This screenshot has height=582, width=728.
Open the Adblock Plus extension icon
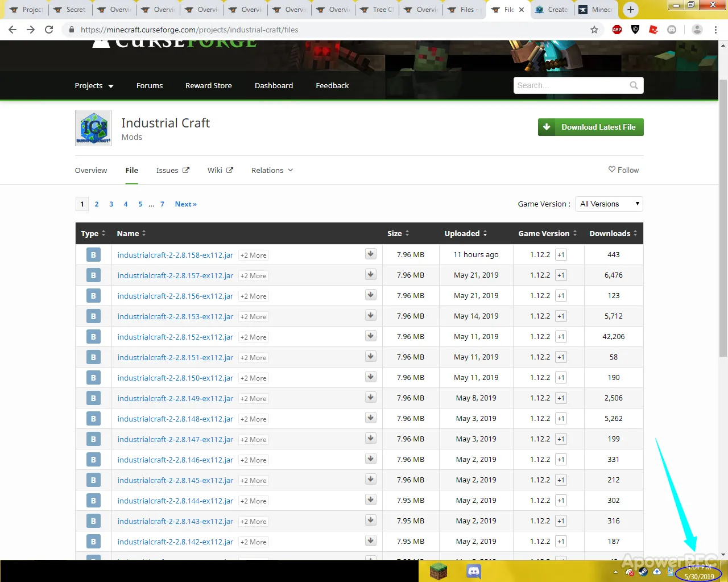tap(617, 30)
